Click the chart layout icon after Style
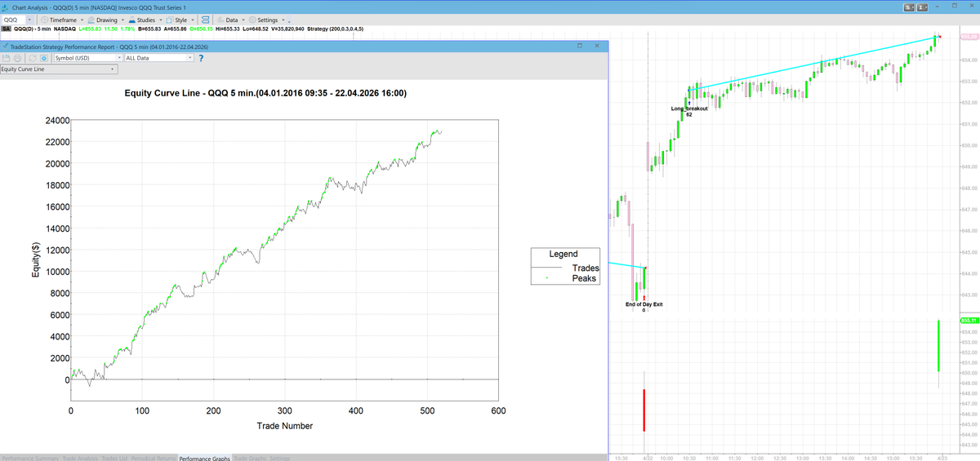Viewport: 980px width, 461px height. [205, 19]
